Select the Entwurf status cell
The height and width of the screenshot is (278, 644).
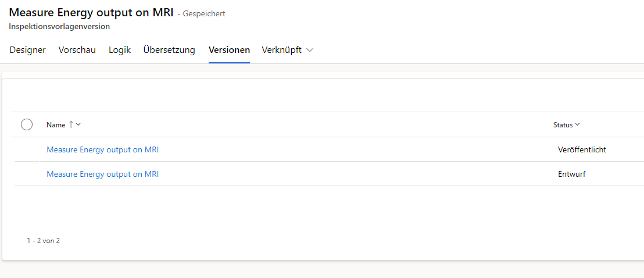point(571,174)
